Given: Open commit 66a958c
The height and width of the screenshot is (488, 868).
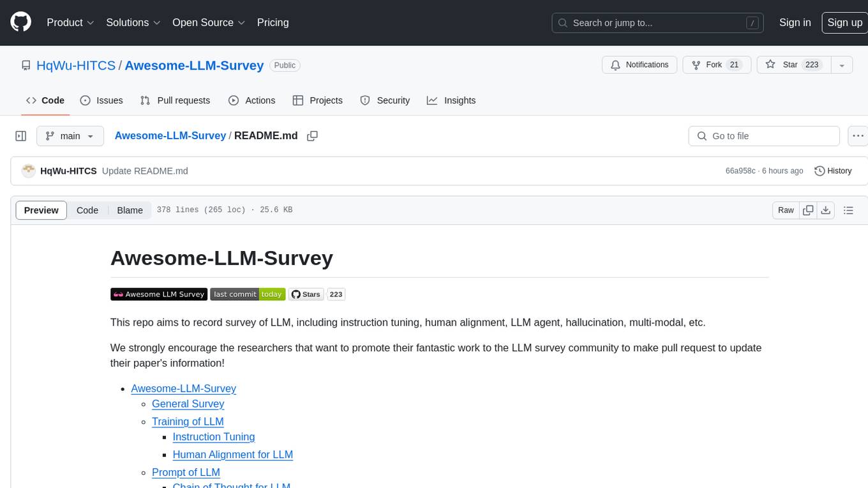Looking at the screenshot, I should click(740, 171).
